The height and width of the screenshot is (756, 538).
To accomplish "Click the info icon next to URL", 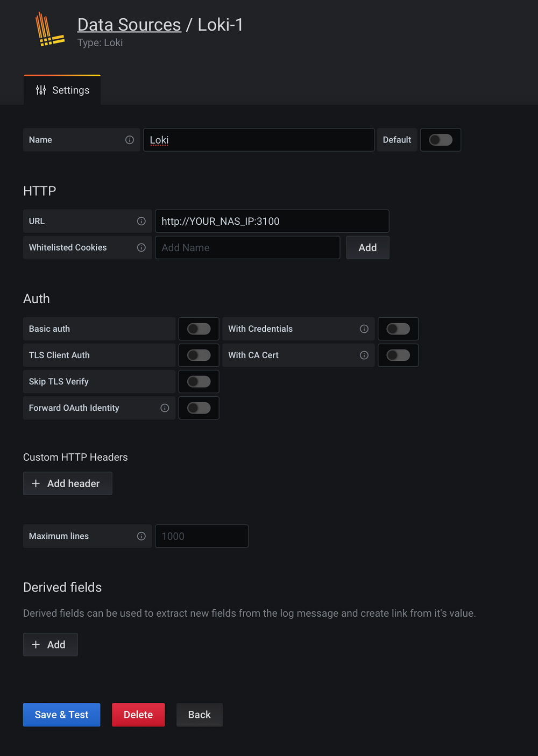I will click(141, 221).
